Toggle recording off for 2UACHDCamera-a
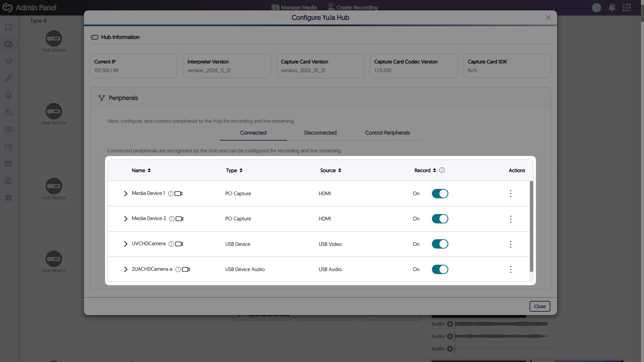644x362 pixels. (x=440, y=269)
